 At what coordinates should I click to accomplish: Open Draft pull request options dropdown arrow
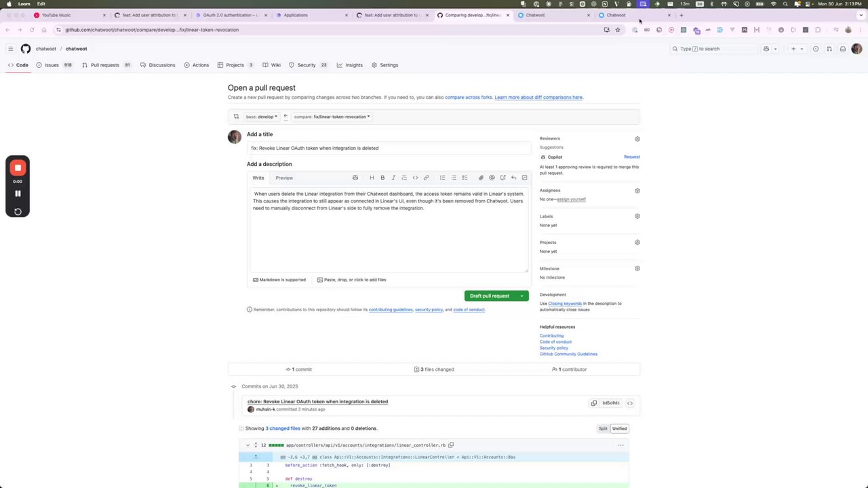coord(521,296)
